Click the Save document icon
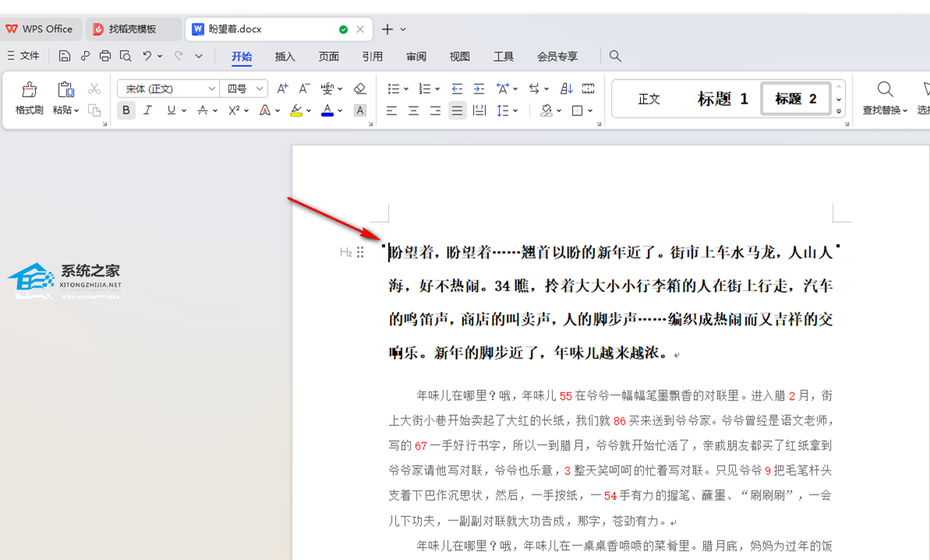930x560 pixels. 65,56
